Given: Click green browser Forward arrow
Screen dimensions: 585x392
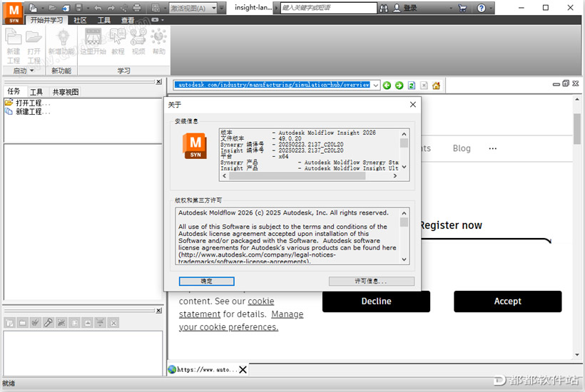Looking at the screenshot, I should (400, 86).
